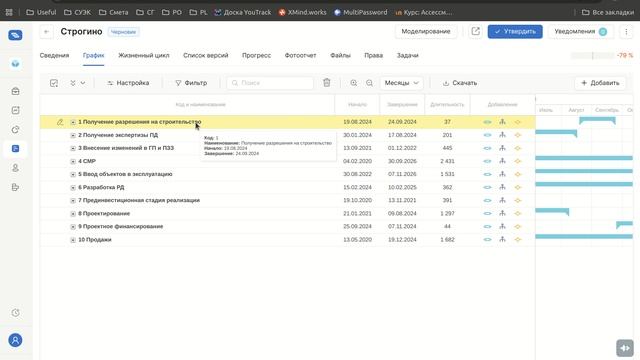640x360 pixels.
Task: Click the teal link icon on row 5
Action: tap(487, 174)
